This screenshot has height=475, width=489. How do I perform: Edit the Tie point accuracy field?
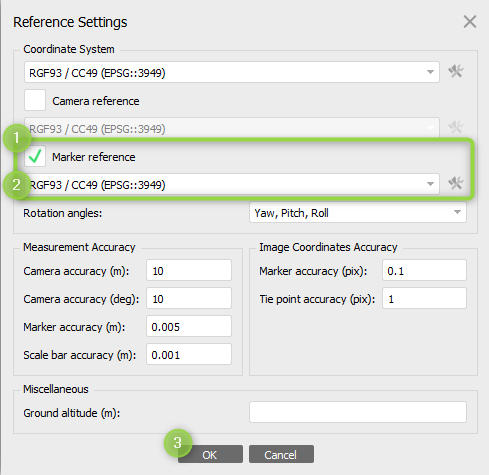[x=424, y=298]
